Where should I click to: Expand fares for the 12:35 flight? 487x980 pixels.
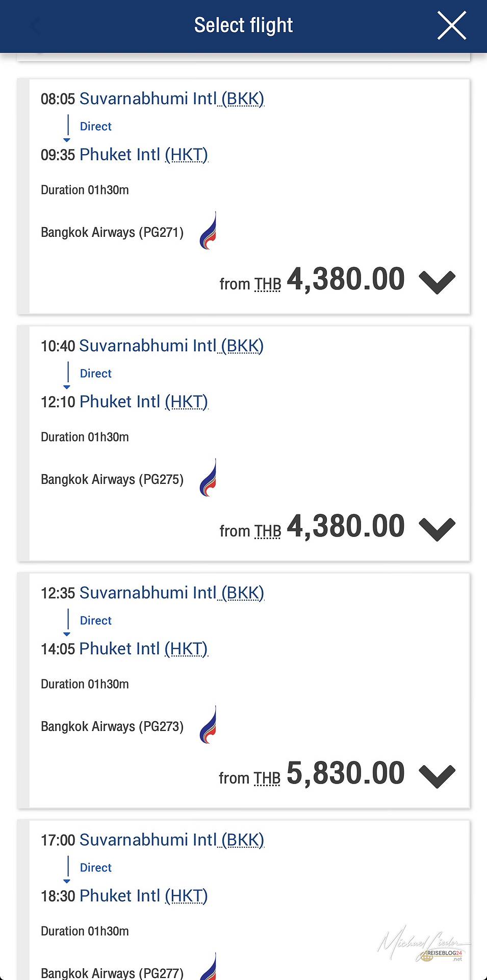(437, 775)
